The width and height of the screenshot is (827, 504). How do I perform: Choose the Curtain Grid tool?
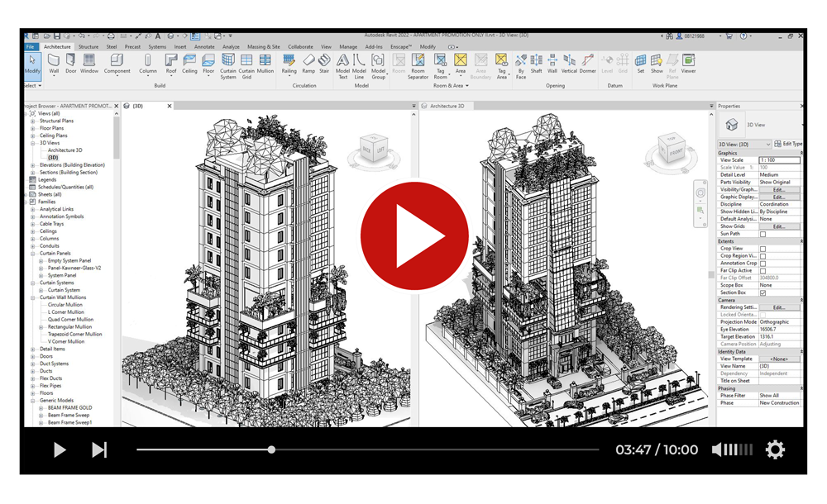point(246,64)
